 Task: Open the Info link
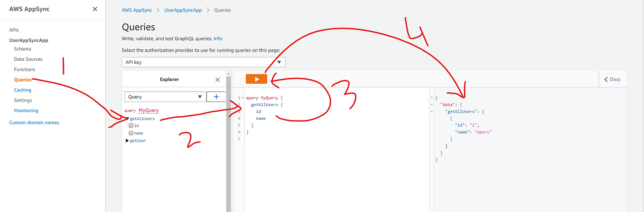[218, 39]
